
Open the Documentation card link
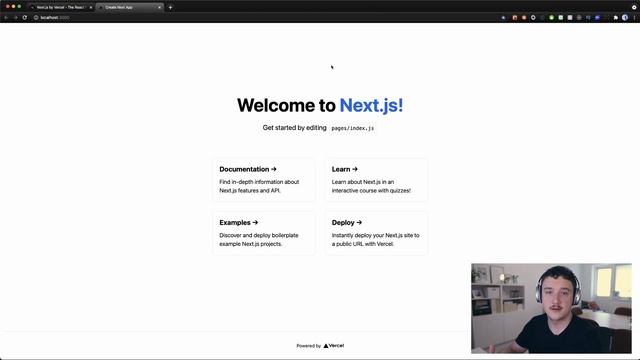pos(264,180)
